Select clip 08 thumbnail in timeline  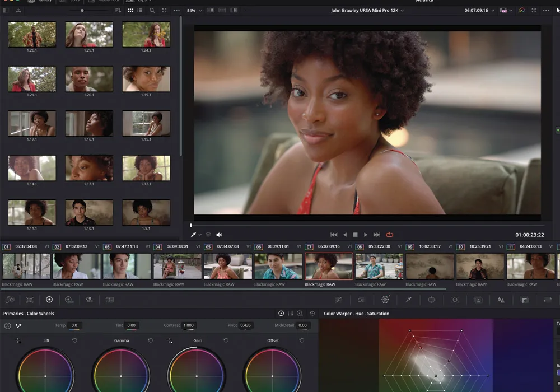click(x=379, y=266)
